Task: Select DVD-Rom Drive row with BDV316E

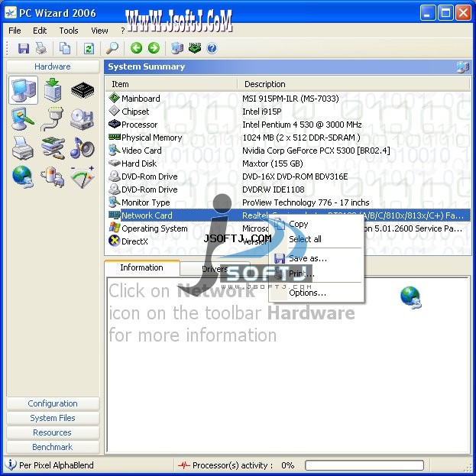Action: [288, 176]
